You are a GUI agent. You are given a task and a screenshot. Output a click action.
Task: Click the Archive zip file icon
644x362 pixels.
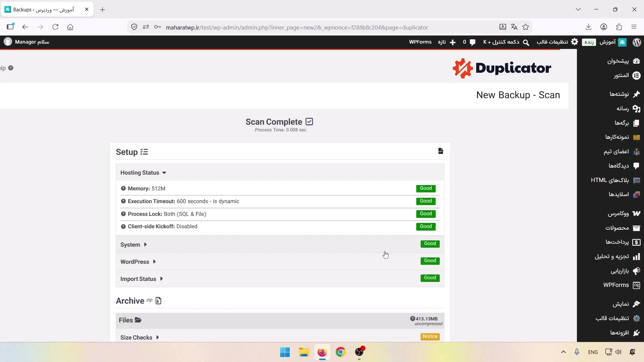point(159,301)
